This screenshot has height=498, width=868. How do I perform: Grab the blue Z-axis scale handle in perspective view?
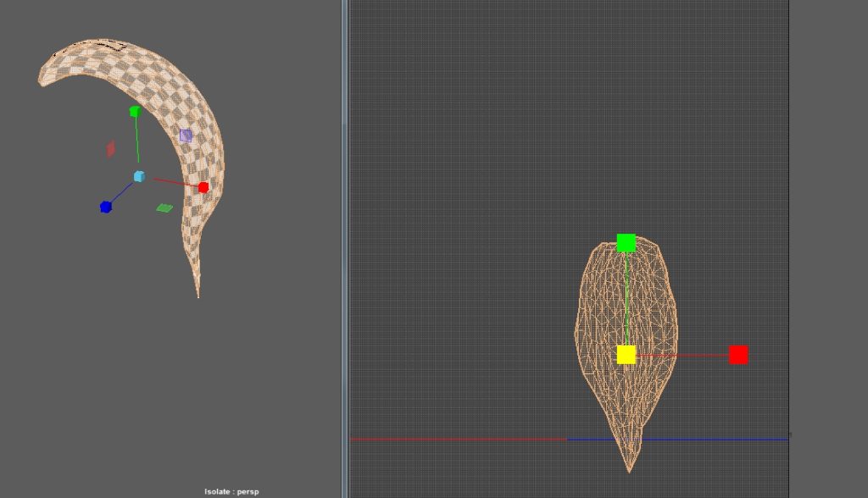point(106,207)
